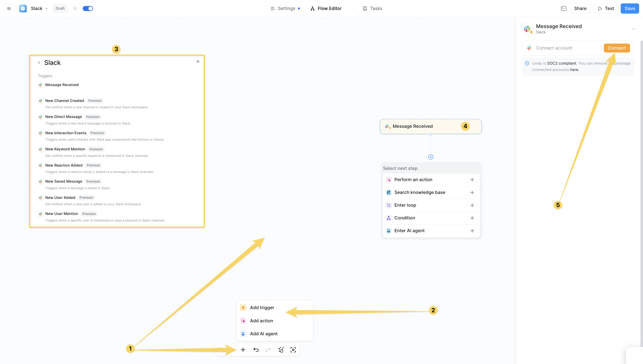Choose Add trigger from the popup menu
The width and height of the screenshot is (643, 364).
pyautogui.click(x=262, y=307)
